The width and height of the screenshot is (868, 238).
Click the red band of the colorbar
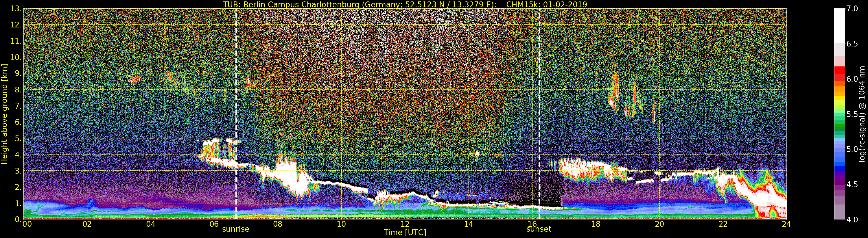click(839, 73)
